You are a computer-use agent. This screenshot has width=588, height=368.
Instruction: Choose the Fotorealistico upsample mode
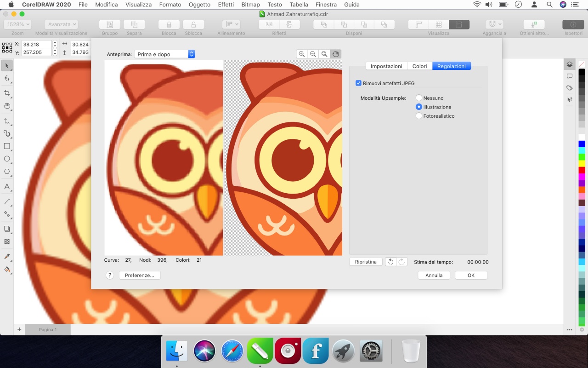(x=419, y=116)
